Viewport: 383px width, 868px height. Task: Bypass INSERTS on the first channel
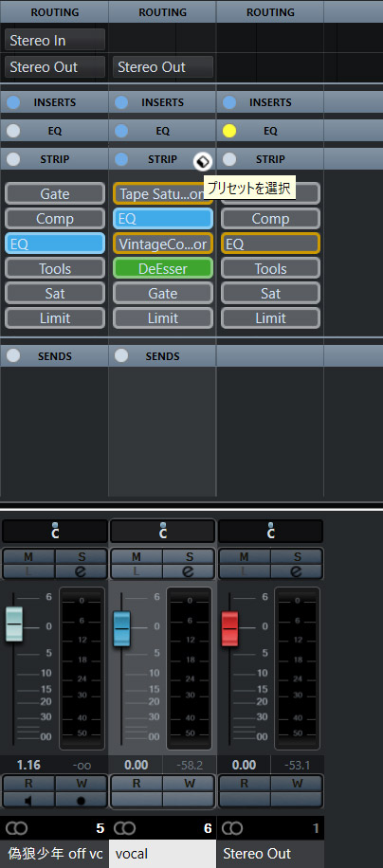(x=13, y=102)
